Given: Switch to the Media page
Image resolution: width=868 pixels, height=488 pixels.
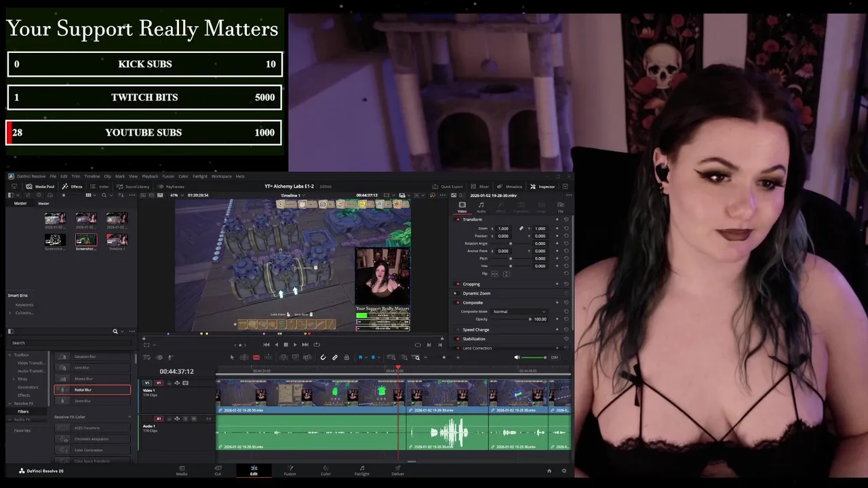Looking at the screenshot, I should click(182, 470).
